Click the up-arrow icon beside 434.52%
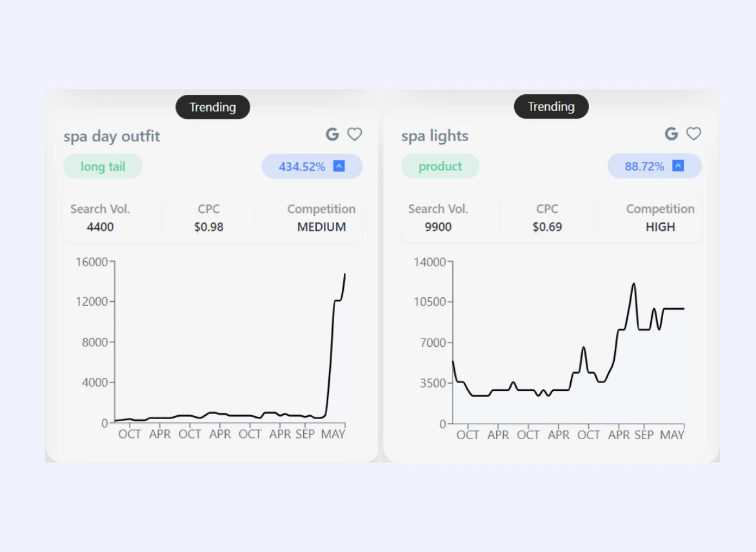The height and width of the screenshot is (552, 756). (339, 166)
